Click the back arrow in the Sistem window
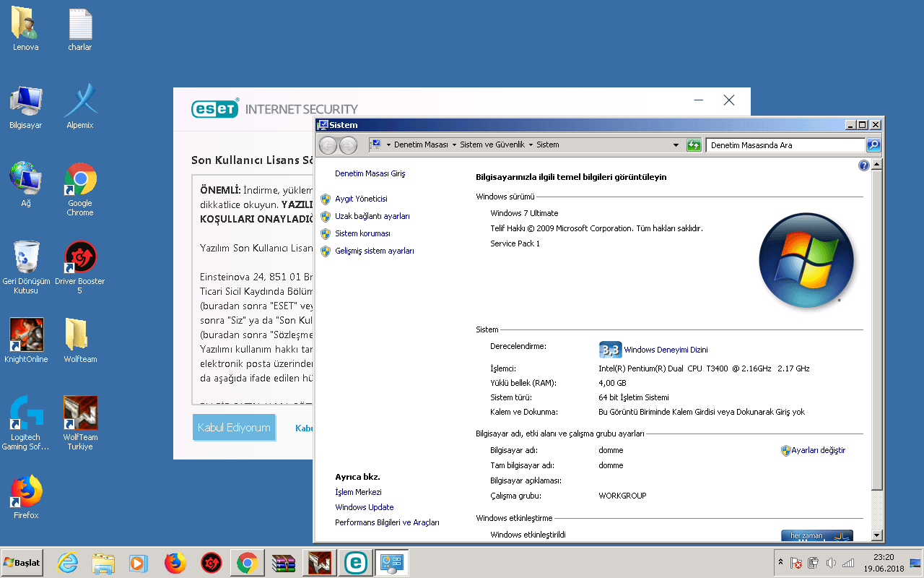 click(x=328, y=145)
